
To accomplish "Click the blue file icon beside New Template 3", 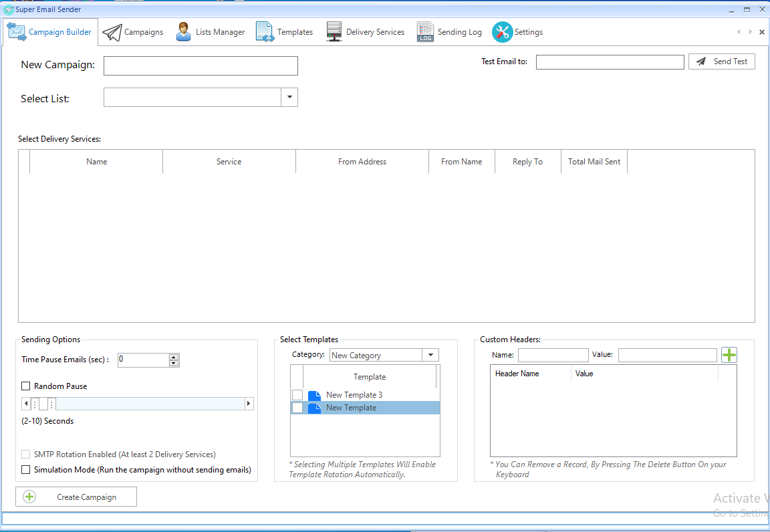I will click(314, 395).
